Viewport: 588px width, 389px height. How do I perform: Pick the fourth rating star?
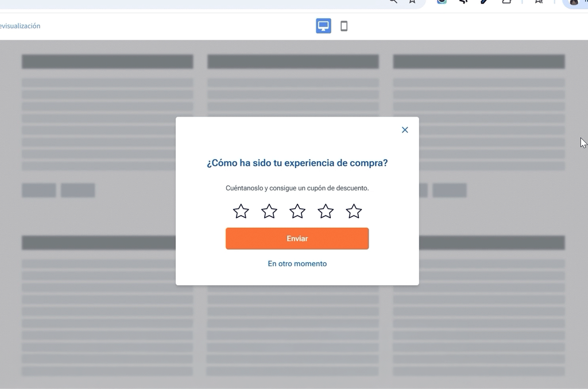tap(326, 211)
